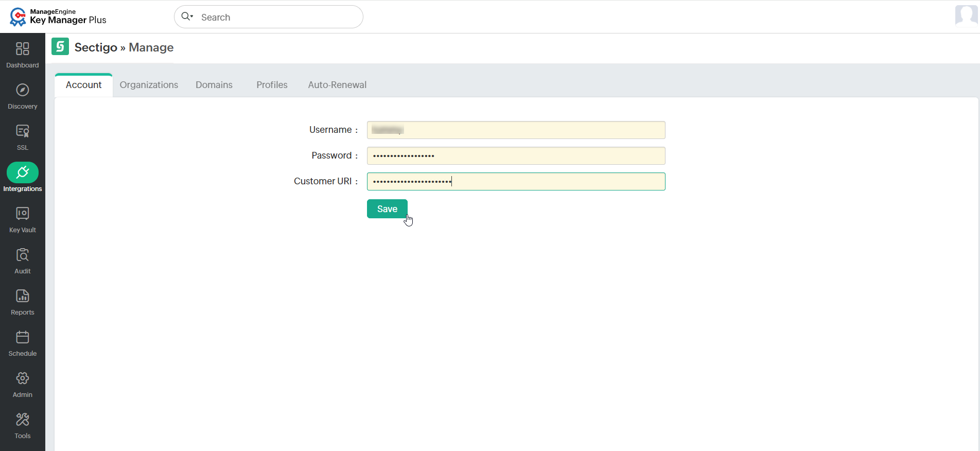Open the Key Vault section
Image resolution: width=980 pixels, height=451 pixels.
23,219
